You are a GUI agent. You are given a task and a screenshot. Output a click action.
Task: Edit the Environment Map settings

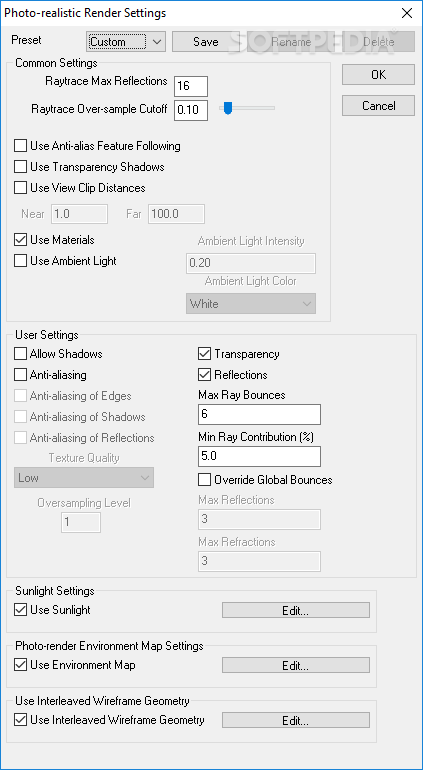tap(295, 665)
